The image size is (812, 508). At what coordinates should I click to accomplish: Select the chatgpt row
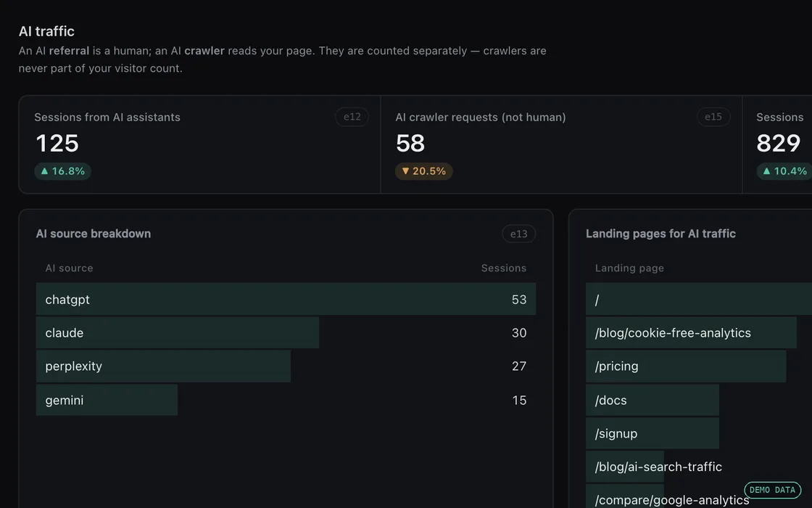coord(286,299)
